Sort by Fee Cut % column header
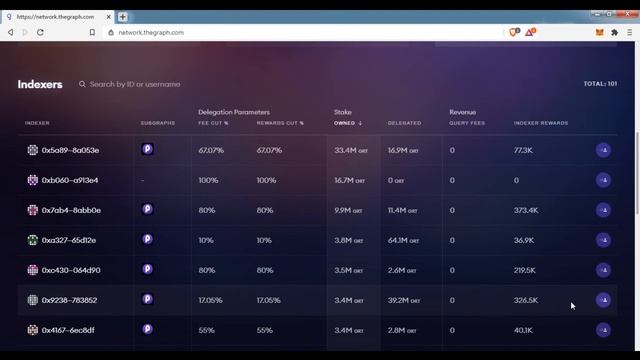This screenshot has height=360, width=640. click(213, 123)
